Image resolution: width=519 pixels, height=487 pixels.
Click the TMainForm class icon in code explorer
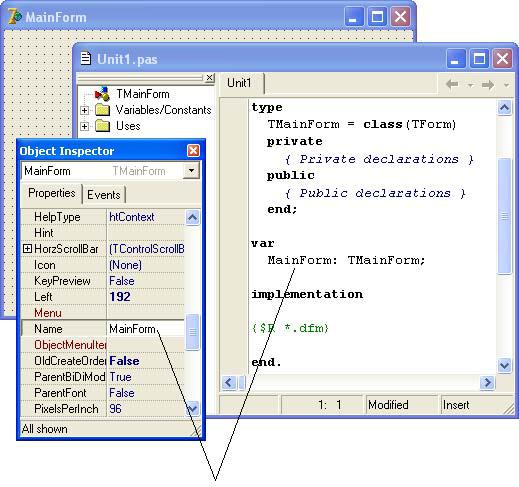tap(102, 94)
